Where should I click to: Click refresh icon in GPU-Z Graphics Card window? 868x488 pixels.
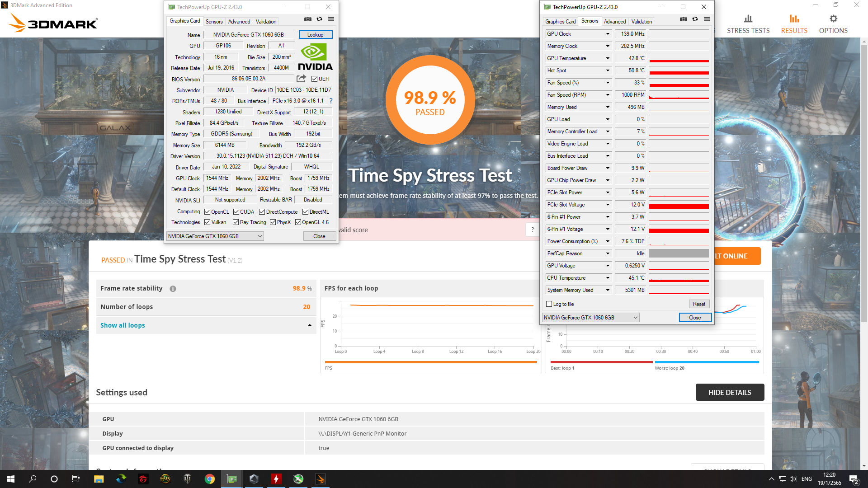[319, 19]
